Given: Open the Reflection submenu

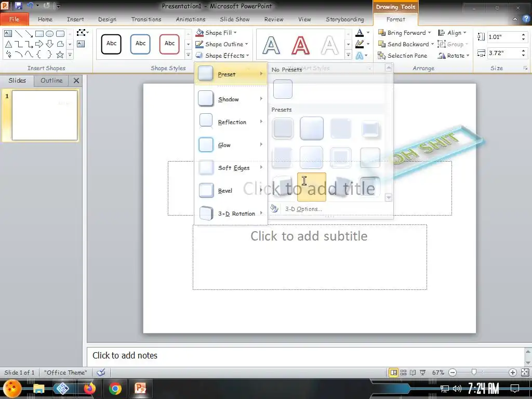Looking at the screenshot, I should (231, 122).
